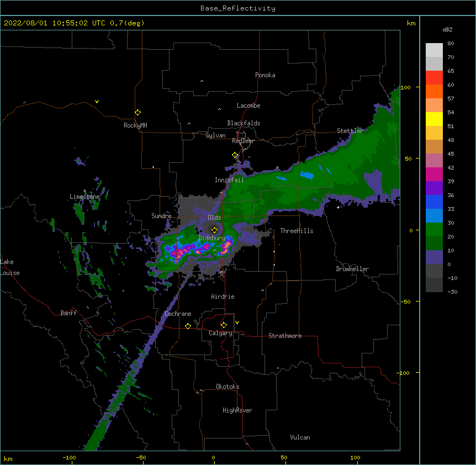Click the Sylvan label
This screenshot has width=476, height=465.
(215, 135)
